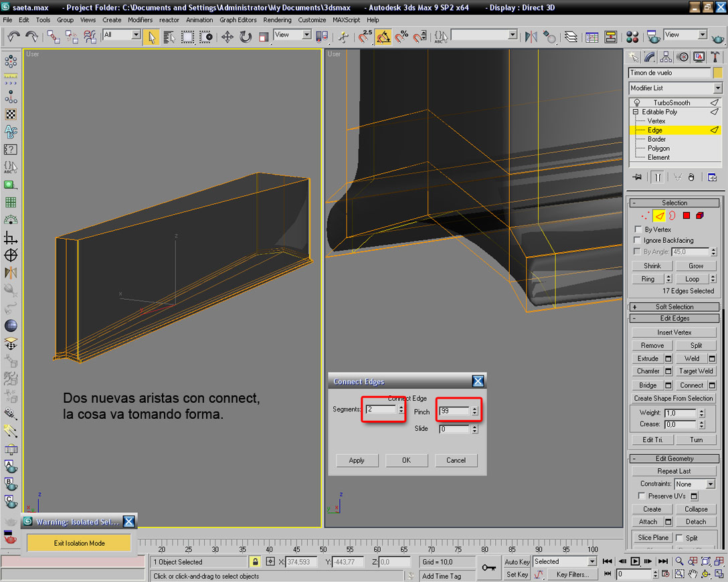Click Create Shape From Selection button
728x582 pixels.
(673, 398)
